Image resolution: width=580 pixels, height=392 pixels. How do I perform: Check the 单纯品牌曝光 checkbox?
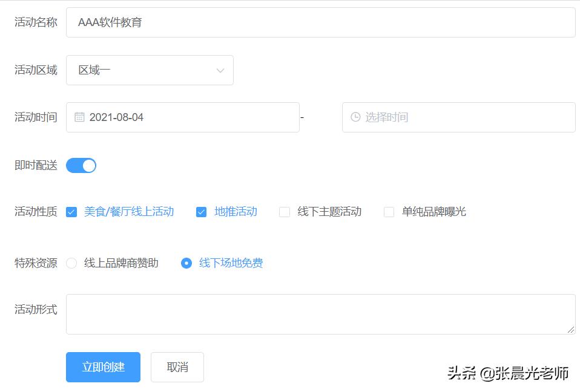click(x=389, y=212)
